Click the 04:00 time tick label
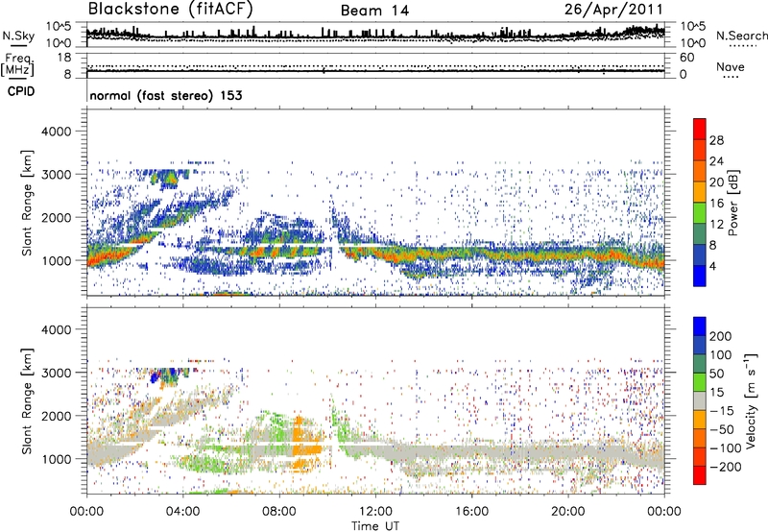 coord(182,512)
